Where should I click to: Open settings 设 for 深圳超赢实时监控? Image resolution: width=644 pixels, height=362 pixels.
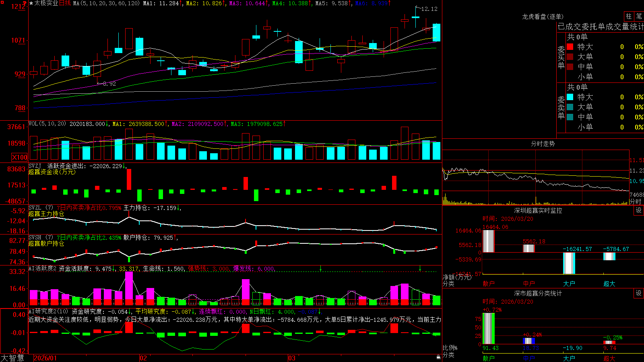pyautogui.click(x=638, y=210)
